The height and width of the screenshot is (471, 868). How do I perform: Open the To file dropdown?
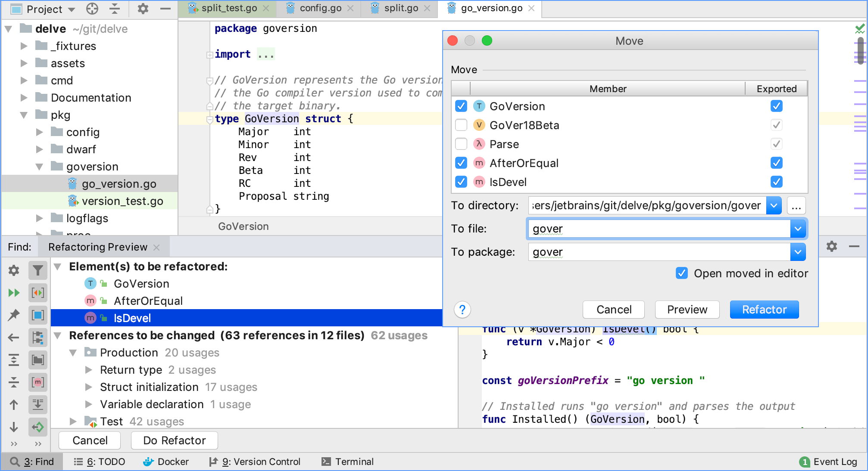click(798, 229)
